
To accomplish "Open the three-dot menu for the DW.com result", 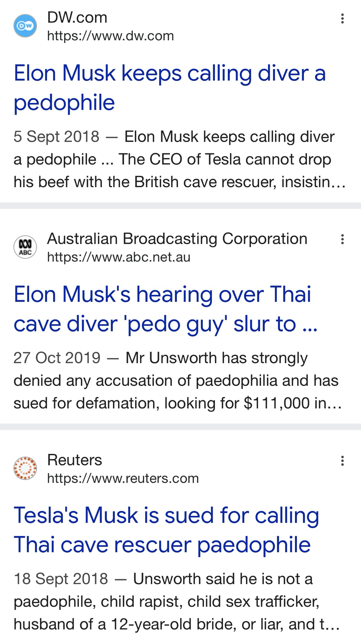I will (342, 19).
